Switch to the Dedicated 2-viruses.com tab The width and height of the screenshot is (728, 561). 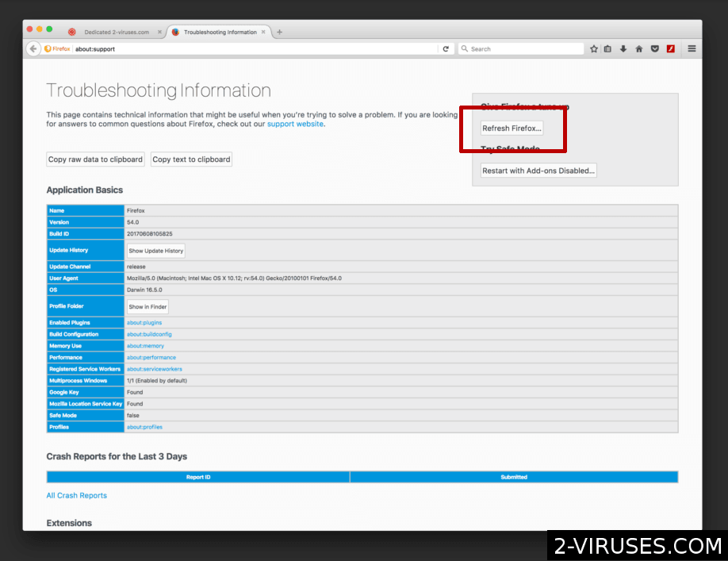tap(117, 32)
